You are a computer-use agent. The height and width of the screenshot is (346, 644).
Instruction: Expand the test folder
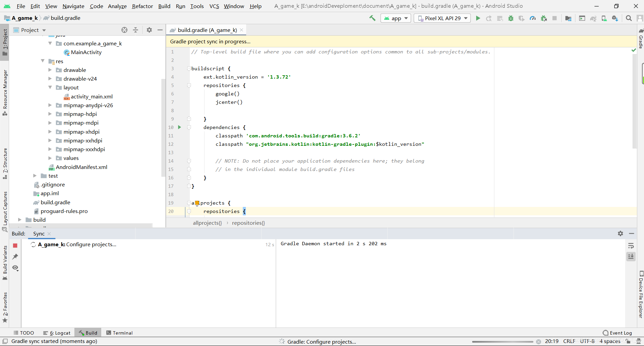pyautogui.click(x=35, y=176)
